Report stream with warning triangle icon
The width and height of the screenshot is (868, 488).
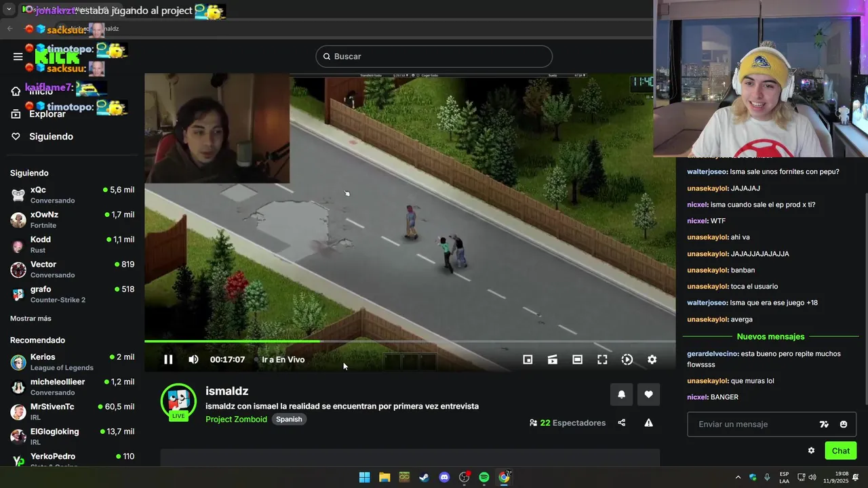click(648, 423)
